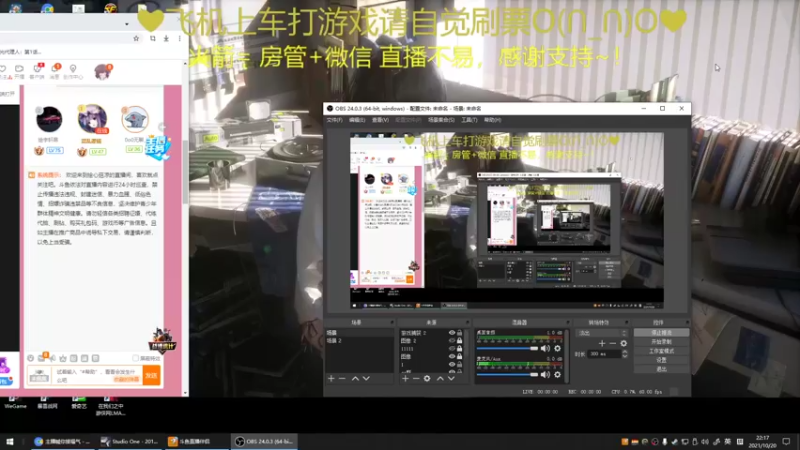Image resolution: width=800 pixels, height=450 pixels.
Task: Open 爱奇艺 desktop shortcut
Action: click(79, 403)
